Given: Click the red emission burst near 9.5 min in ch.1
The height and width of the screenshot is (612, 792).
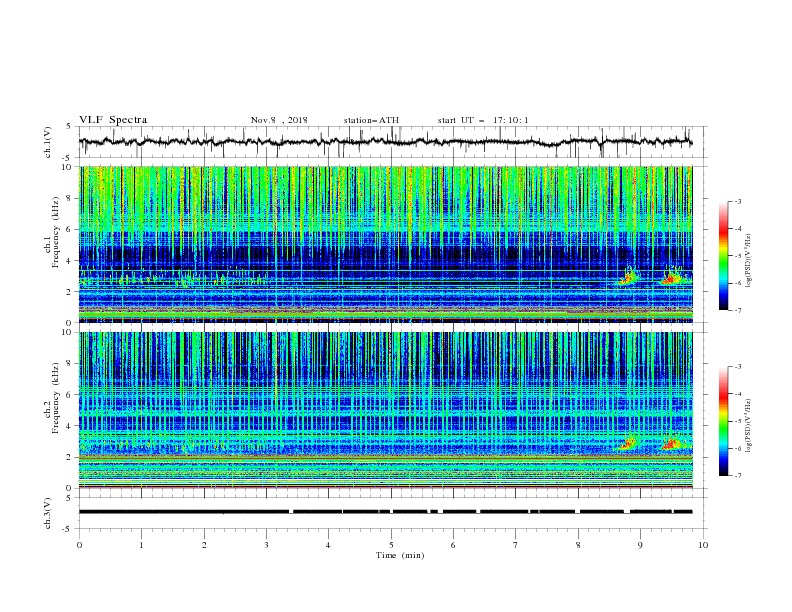Looking at the screenshot, I should point(672,278).
